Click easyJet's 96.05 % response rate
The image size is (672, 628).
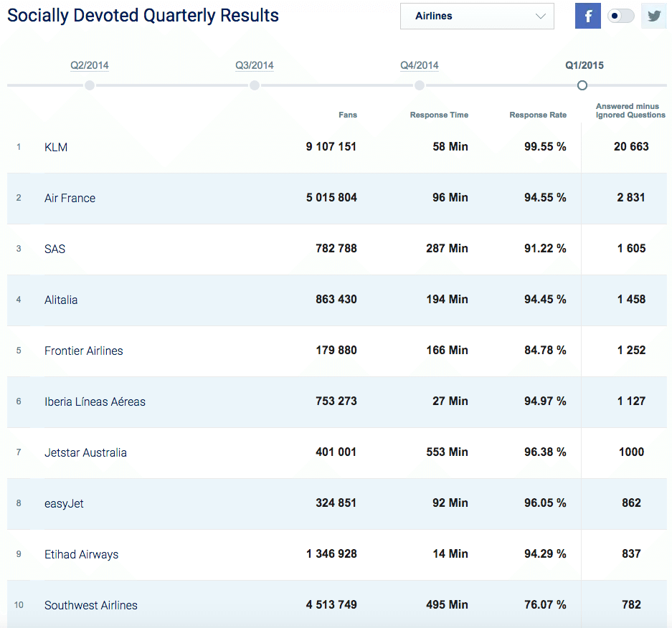point(545,503)
